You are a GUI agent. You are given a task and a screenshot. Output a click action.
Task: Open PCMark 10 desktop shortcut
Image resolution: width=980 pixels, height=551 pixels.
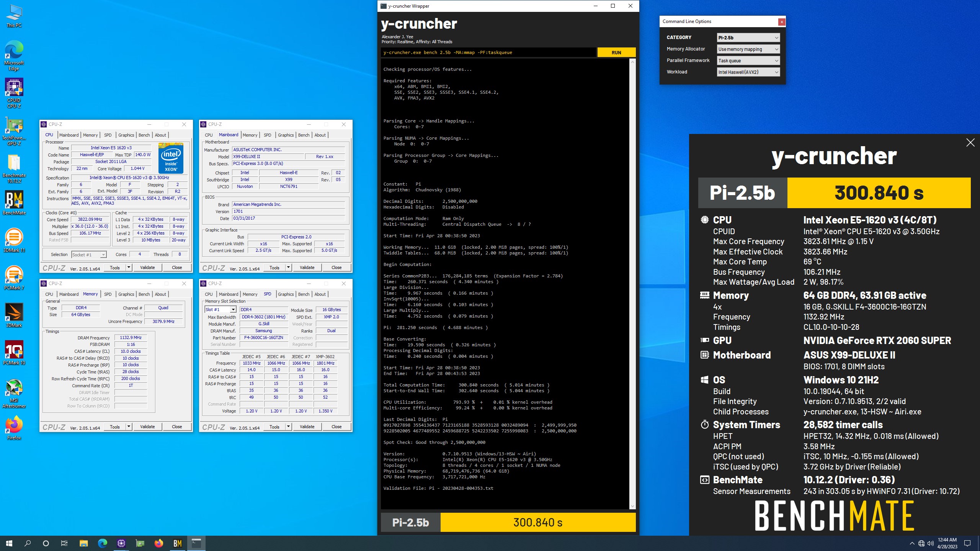(14, 353)
